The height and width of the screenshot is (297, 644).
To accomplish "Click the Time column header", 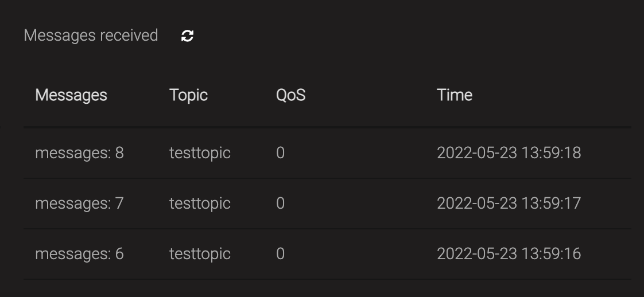I will click(x=454, y=95).
